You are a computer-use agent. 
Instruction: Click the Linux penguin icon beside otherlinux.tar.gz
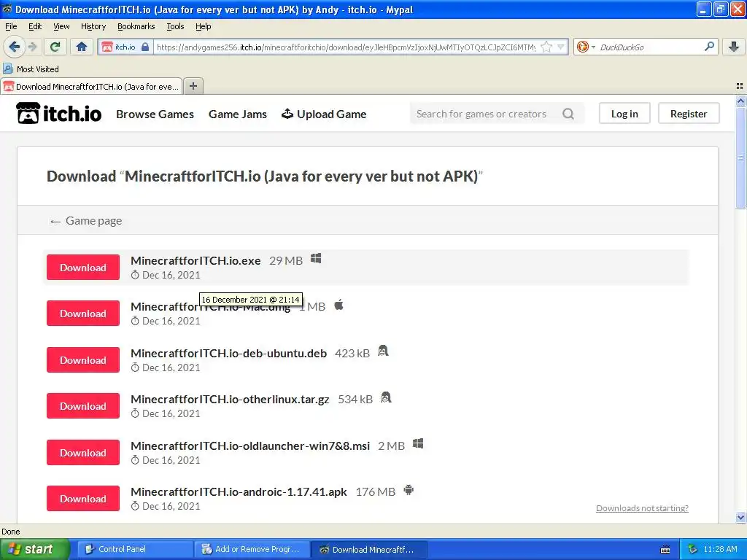pos(386,397)
